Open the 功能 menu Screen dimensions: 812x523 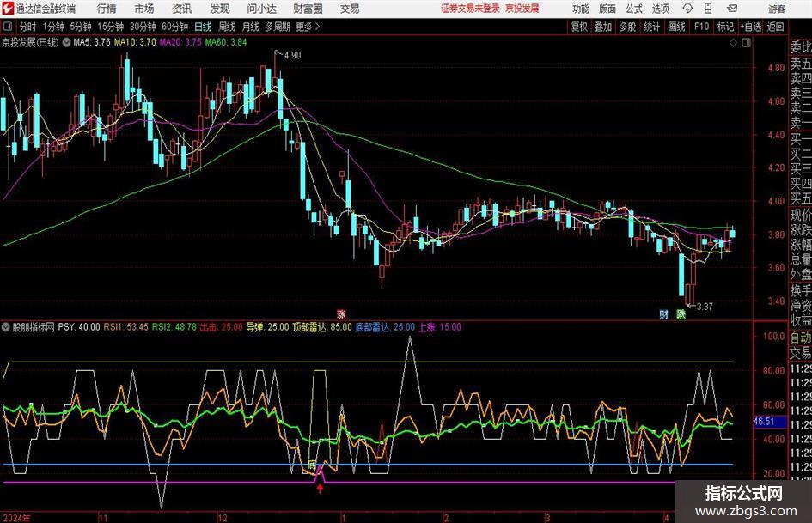pos(581,9)
